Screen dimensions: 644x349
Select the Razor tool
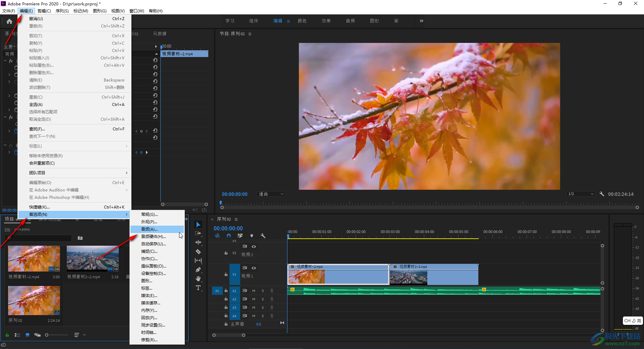pos(198,251)
